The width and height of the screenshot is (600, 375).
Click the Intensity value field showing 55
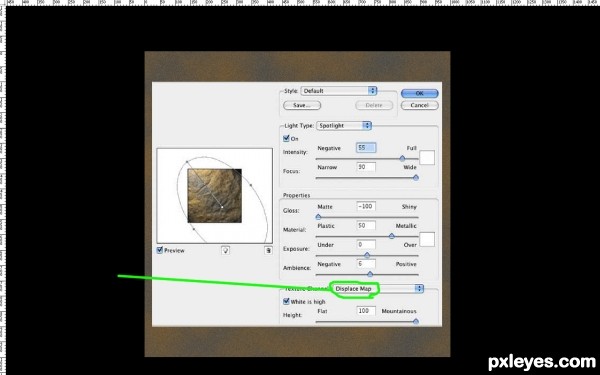(x=366, y=148)
